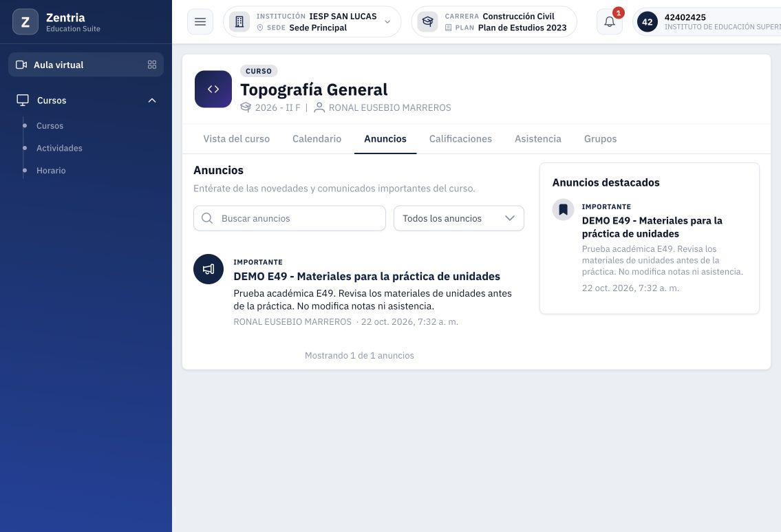The image size is (781, 532).
Task: Click the course code icon tile
Action: pyautogui.click(x=213, y=89)
